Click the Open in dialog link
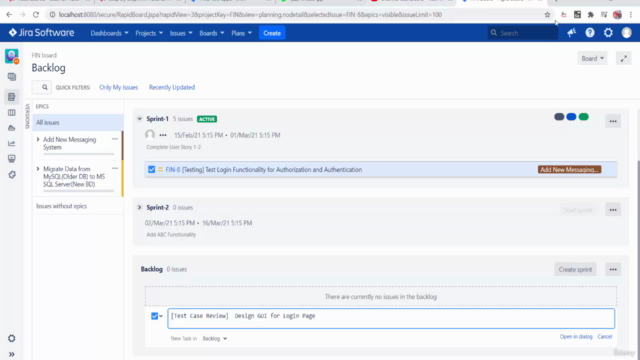 click(x=576, y=337)
